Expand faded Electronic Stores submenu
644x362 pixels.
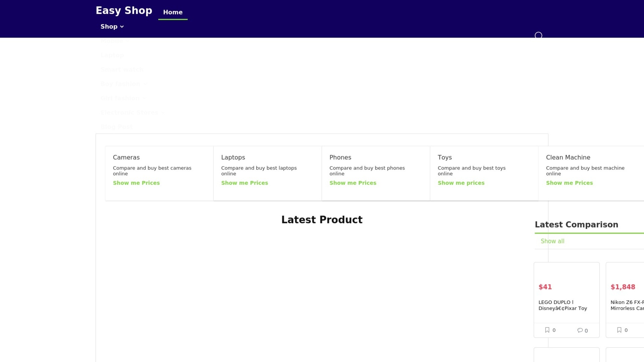pyautogui.click(x=132, y=113)
